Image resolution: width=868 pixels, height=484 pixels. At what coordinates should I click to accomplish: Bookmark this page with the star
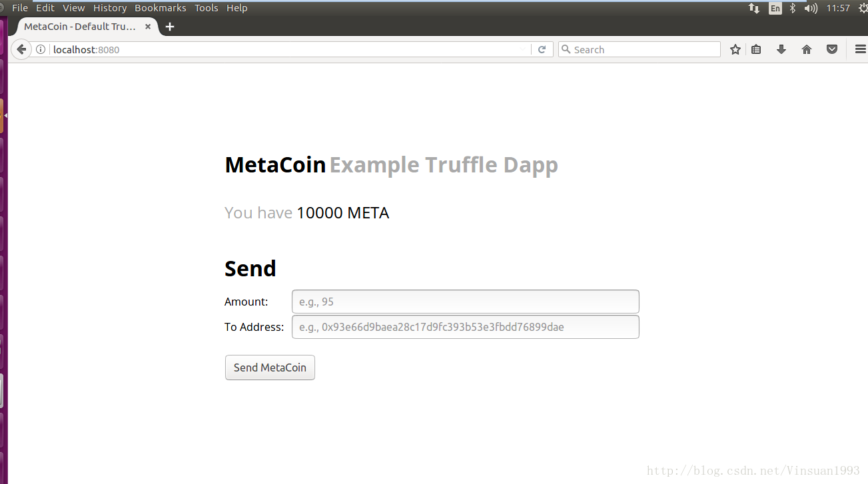coord(735,49)
